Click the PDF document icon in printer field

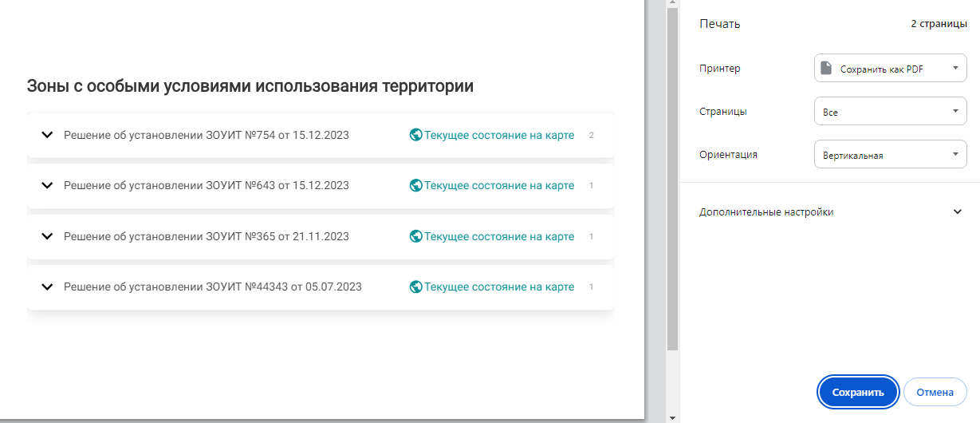click(x=827, y=69)
